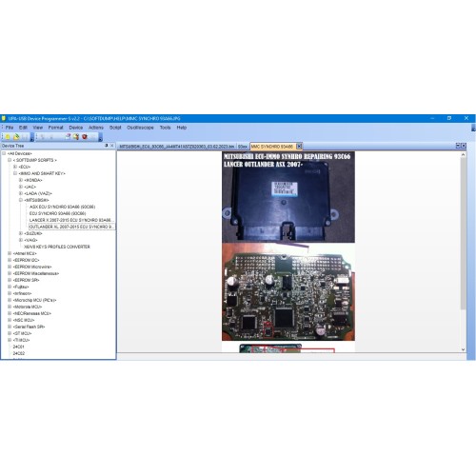This screenshot has width=476, height=476.
Task: Switch to the 93xx tab
Action: click(243, 147)
